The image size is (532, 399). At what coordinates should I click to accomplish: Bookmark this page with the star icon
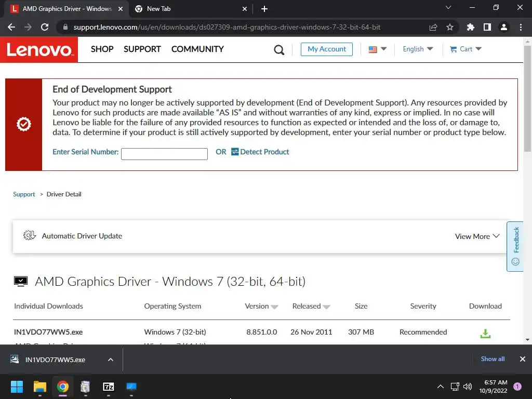(x=449, y=27)
